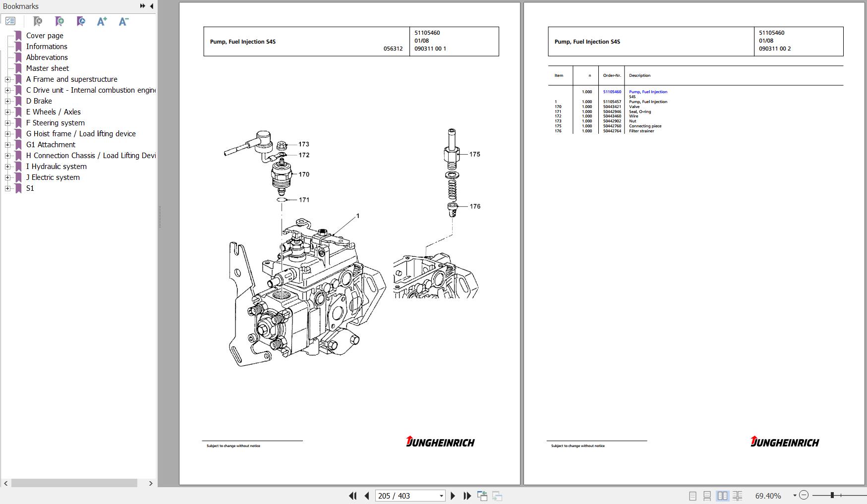867x504 pixels.
Task: Toggle two-page facing view
Action: click(x=722, y=496)
